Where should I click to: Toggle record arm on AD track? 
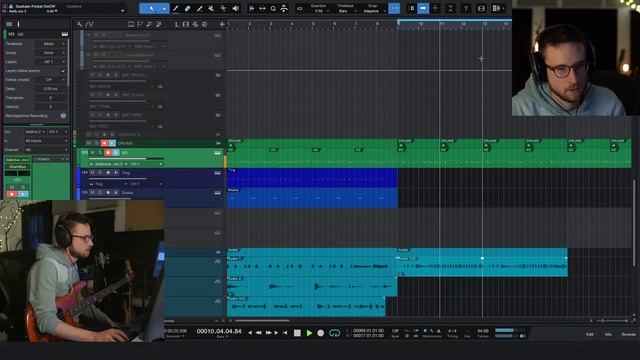point(108,152)
